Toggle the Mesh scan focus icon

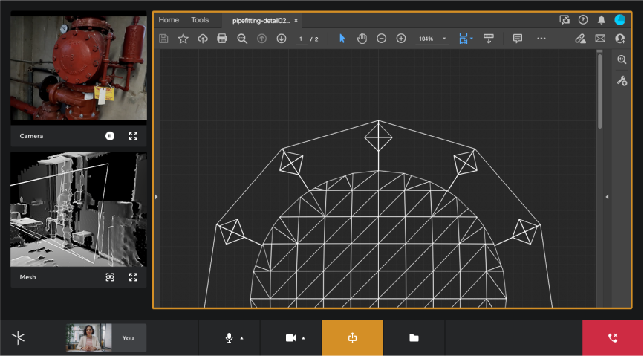tap(110, 277)
